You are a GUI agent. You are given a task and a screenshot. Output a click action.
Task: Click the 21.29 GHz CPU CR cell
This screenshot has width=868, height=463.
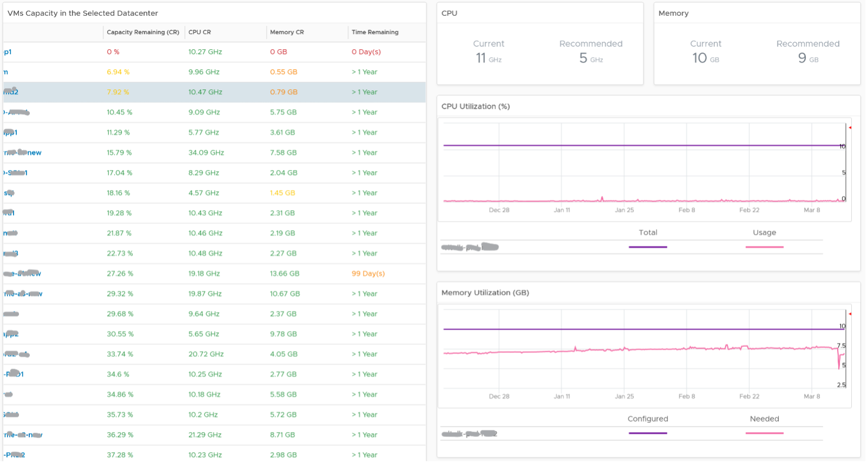[x=205, y=435]
